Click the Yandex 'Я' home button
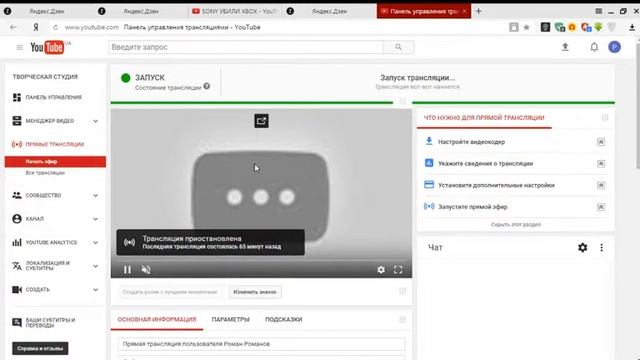This screenshot has height=360, width=640. (36, 27)
